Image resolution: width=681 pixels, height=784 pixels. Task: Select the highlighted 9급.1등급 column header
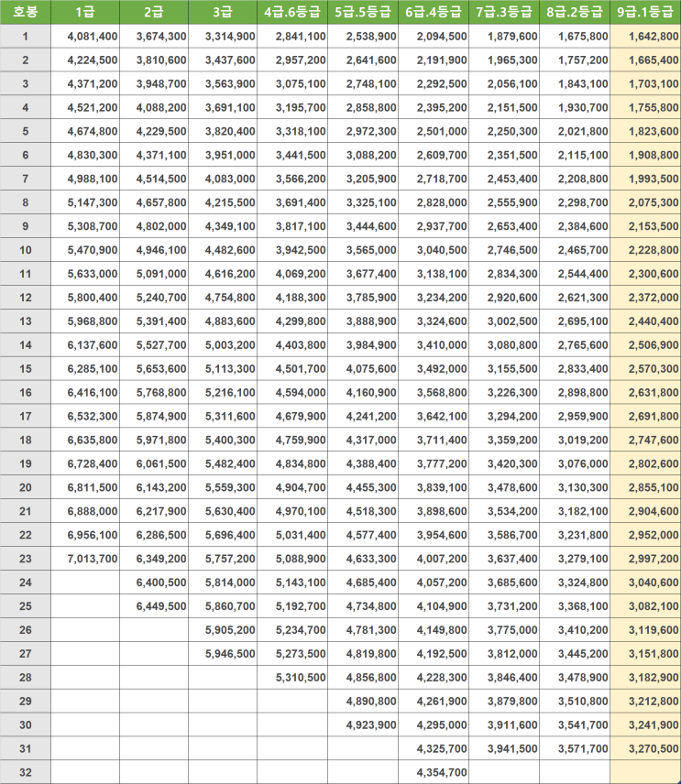tap(645, 12)
